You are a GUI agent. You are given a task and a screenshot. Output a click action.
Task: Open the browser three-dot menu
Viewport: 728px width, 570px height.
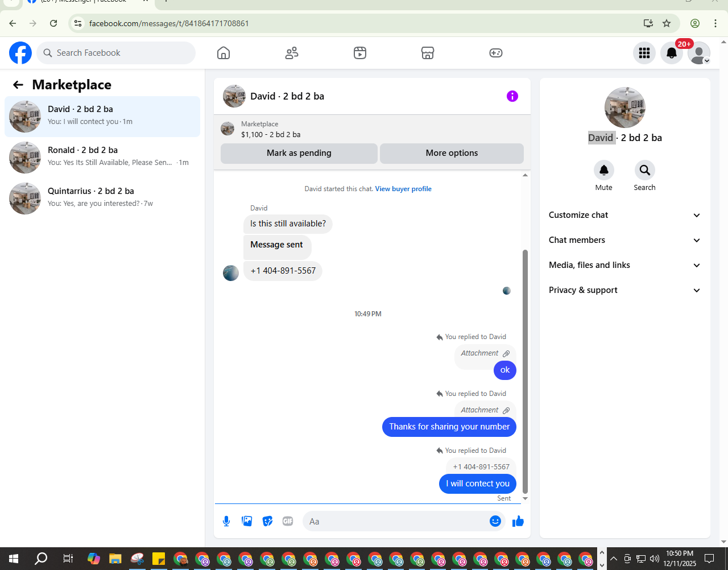tap(715, 23)
